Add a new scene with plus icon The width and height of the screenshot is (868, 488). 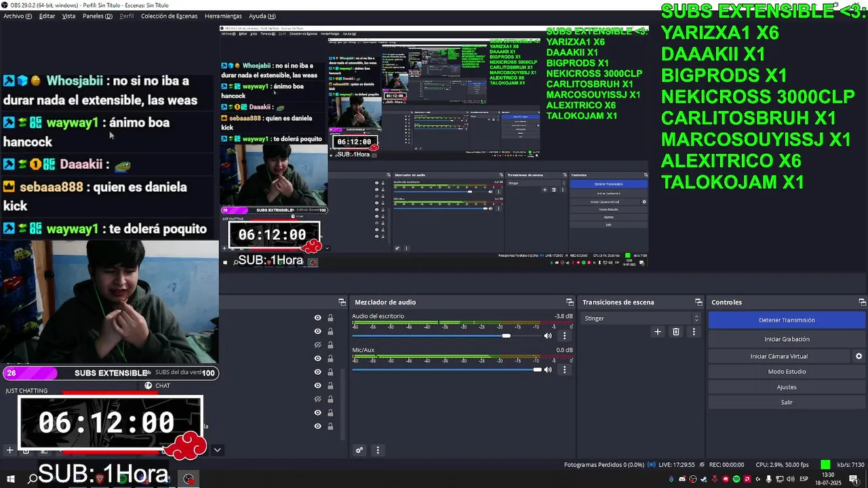[x=9, y=450]
